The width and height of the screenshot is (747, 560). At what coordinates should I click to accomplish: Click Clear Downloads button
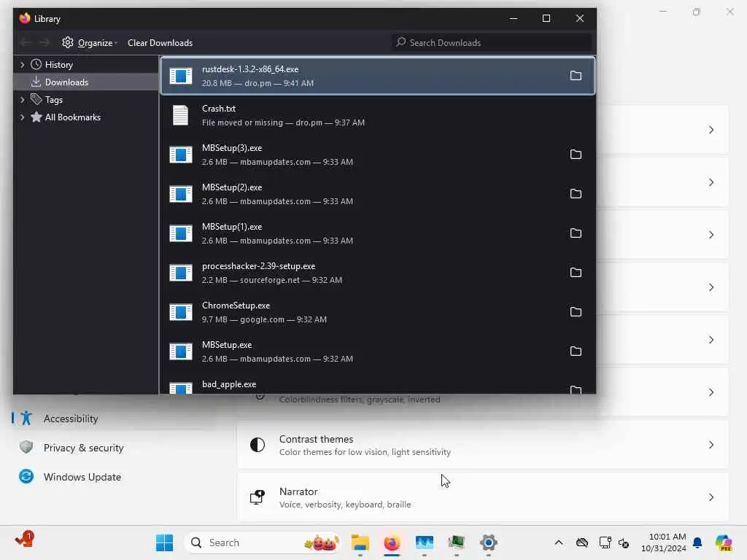pyautogui.click(x=160, y=42)
